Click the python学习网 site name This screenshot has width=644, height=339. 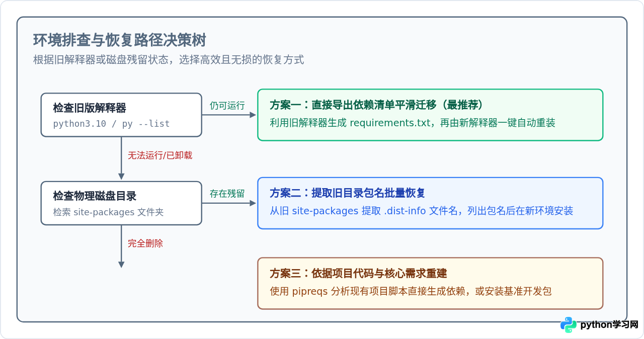[x=609, y=325]
